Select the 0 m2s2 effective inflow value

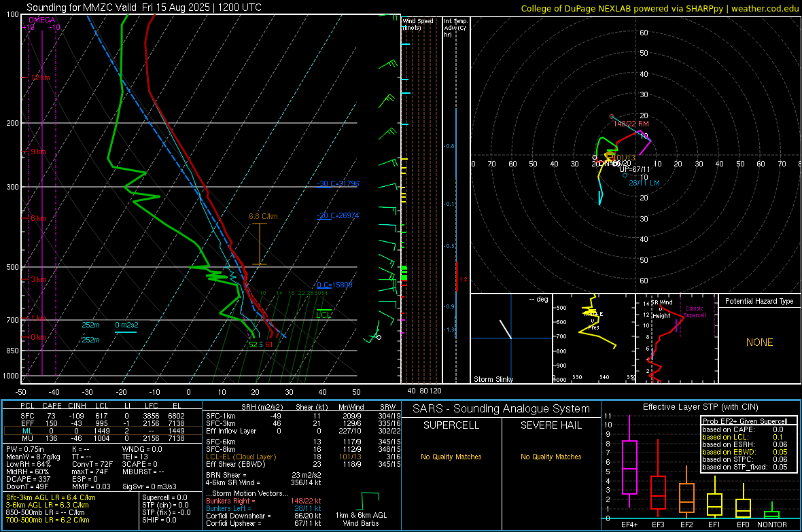pyautogui.click(x=126, y=325)
